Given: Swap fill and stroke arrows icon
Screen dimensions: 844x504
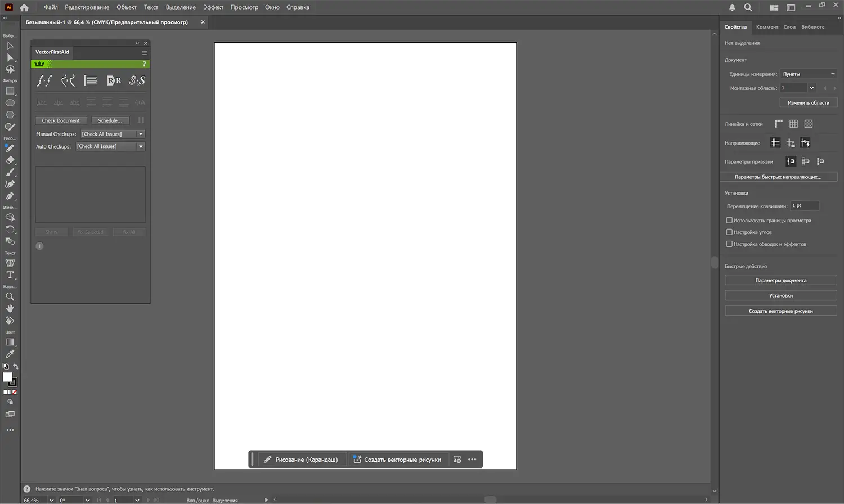Looking at the screenshot, I should coord(16,367).
